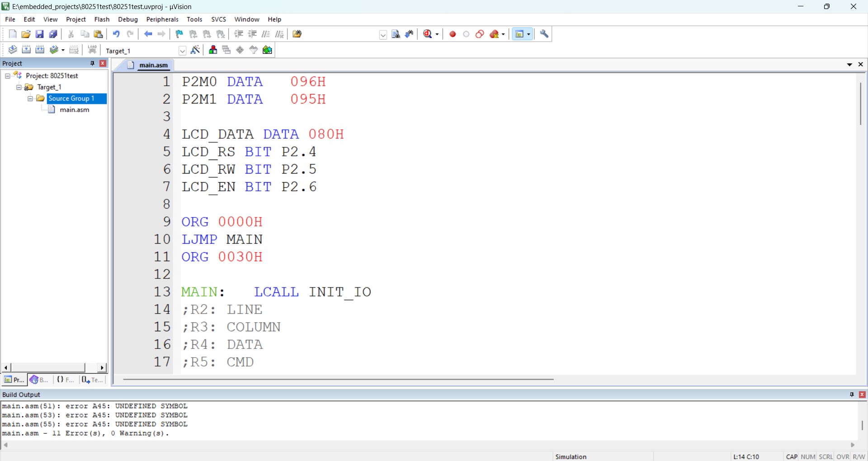868x461 pixels.
Task: Open the Target_1 selection dropdown
Action: pyautogui.click(x=182, y=51)
